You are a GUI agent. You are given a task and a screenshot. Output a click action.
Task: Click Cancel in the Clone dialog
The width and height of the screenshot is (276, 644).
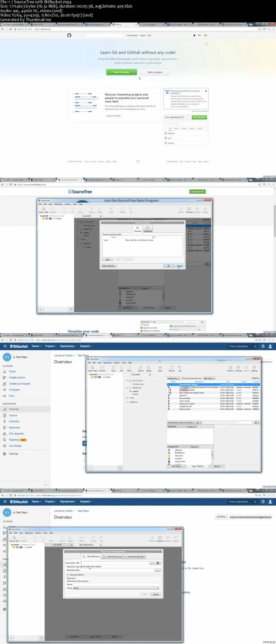(156, 594)
